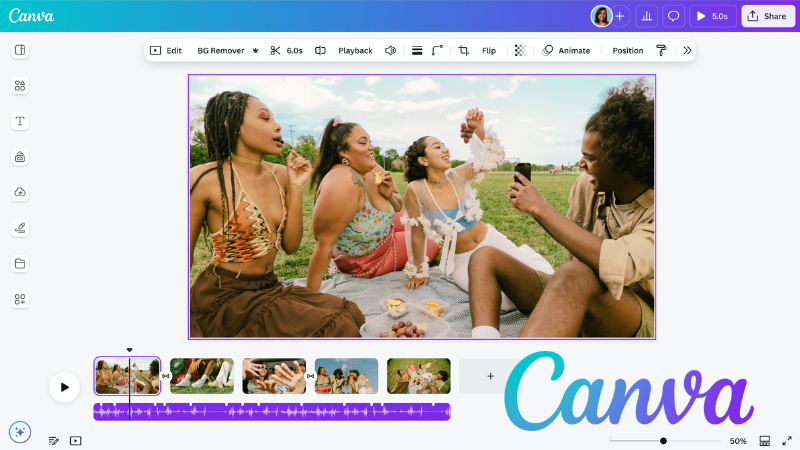The width and height of the screenshot is (800, 450).
Task: Enter fullscreen with expand arrows
Action: click(787, 441)
